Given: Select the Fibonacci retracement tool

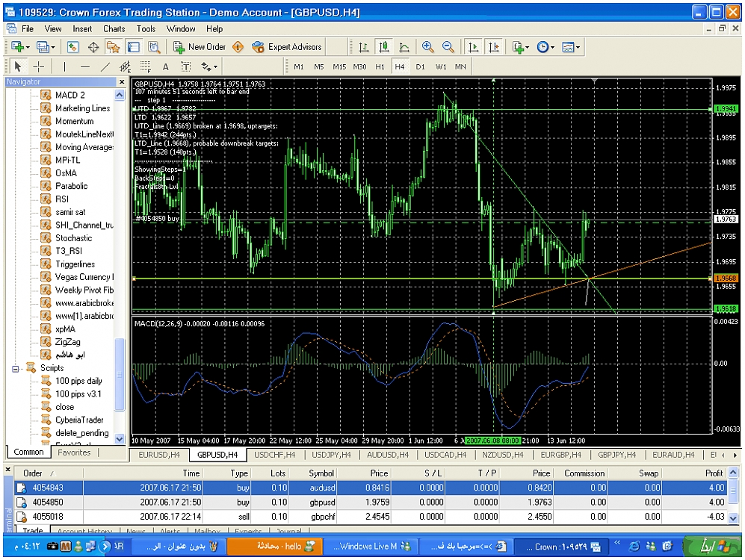Looking at the screenshot, I should pyautogui.click(x=145, y=66).
